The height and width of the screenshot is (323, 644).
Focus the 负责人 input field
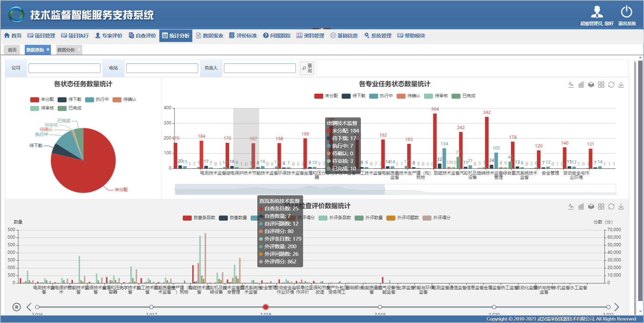[x=260, y=68]
